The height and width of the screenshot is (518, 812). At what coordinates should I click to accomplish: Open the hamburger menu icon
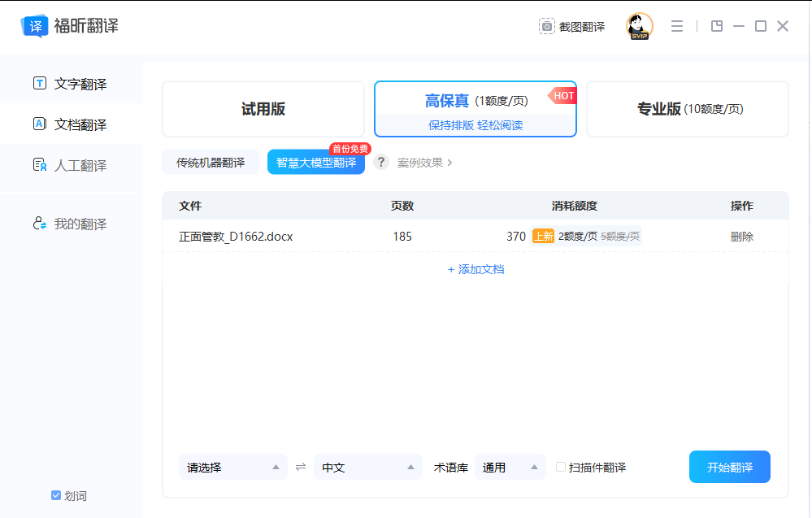677,26
